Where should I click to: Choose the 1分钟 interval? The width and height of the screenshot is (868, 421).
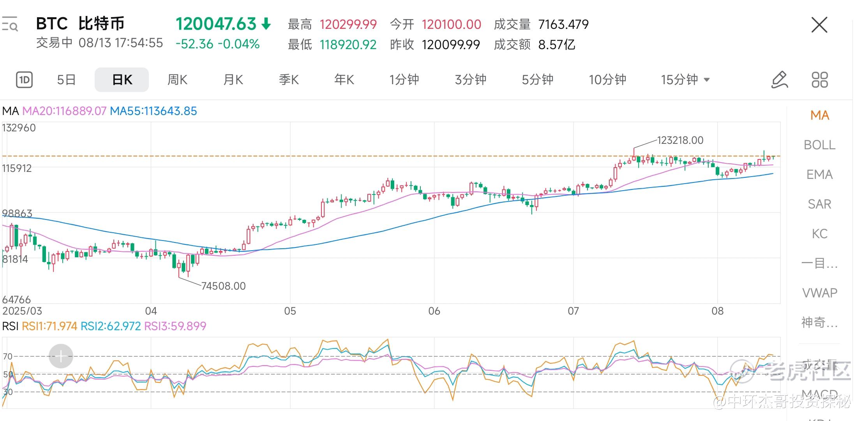(x=404, y=80)
